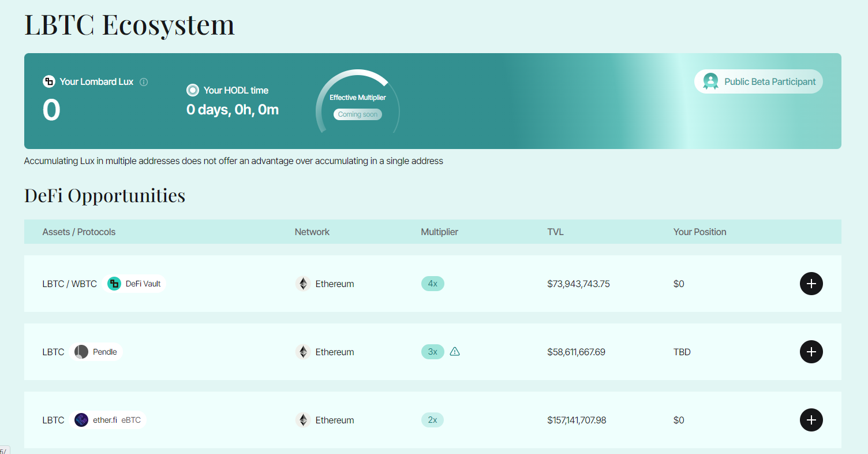This screenshot has height=454, width=868.
Task: Click the Network column header
Action: click(x=312, y=232)
